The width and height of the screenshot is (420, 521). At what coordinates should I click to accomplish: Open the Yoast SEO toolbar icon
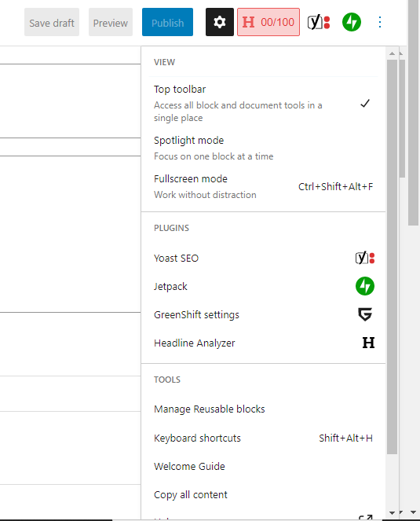tap(319, 22)
